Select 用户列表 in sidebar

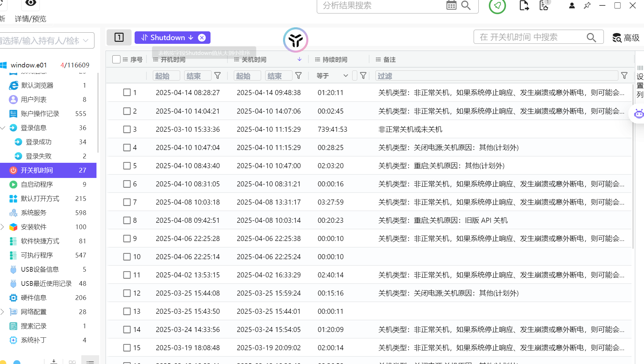[48, 100]
